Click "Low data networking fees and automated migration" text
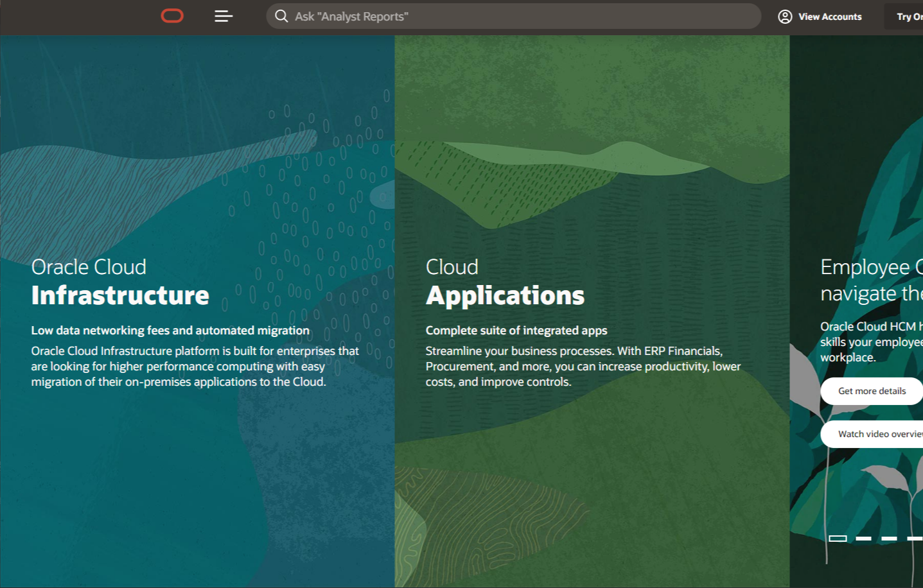This screenshot has height=588, width=923. (170, 330)
